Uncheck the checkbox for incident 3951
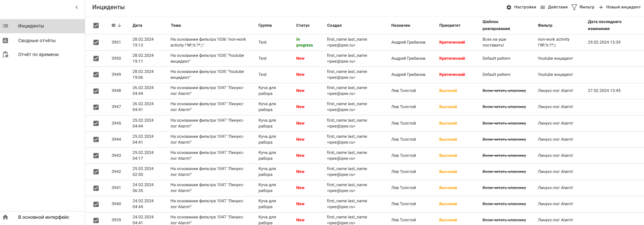This screenshot has height=225, width=644. coord(96,43)
